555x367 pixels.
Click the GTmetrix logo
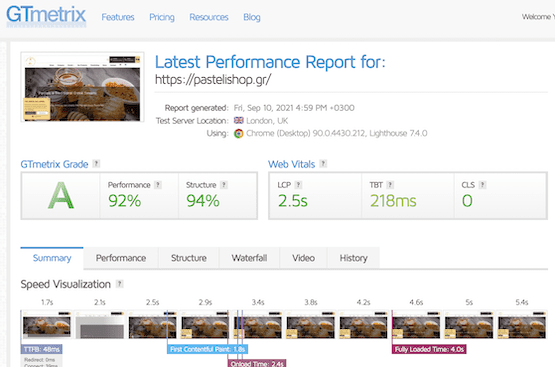point(46,16)
